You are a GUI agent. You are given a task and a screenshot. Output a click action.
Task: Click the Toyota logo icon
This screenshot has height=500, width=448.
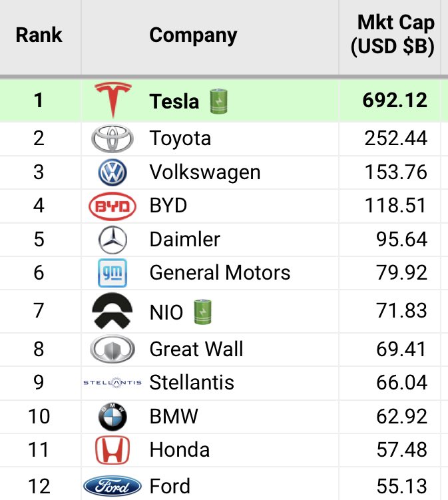[112, 139]
